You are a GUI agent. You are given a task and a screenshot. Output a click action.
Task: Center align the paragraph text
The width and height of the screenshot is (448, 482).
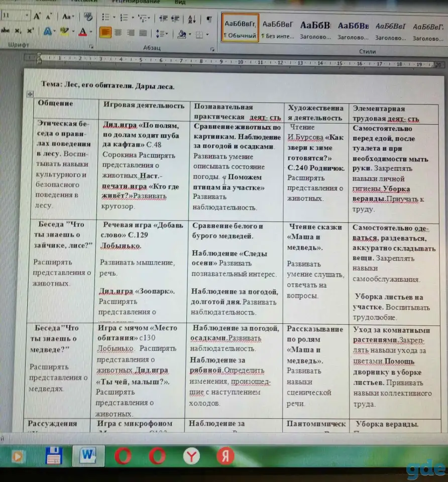click(x=118, y=32)
